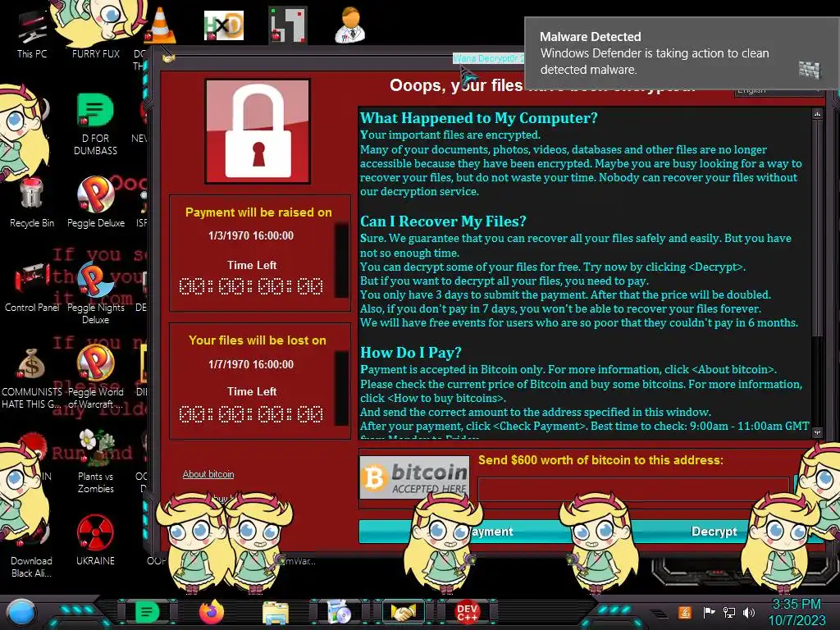Launch Peggle Nights Deluxe desktop icon
Viewport: 840px width, 630px height.
point(95,292)
